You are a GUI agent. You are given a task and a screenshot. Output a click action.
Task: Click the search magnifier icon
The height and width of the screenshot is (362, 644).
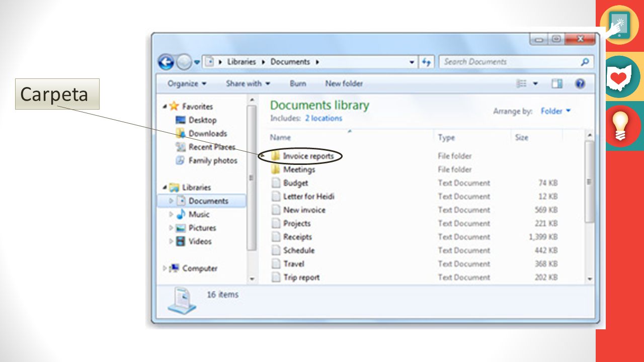click(585, 62)
